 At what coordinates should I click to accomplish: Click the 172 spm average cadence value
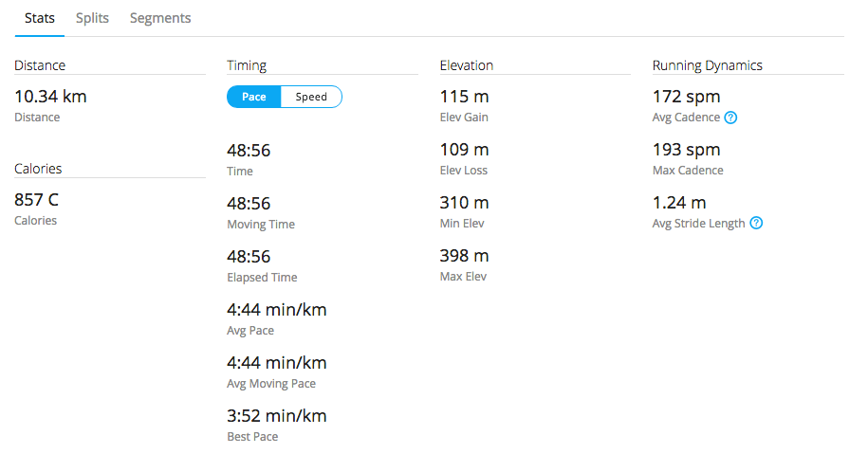click(687, 97)
